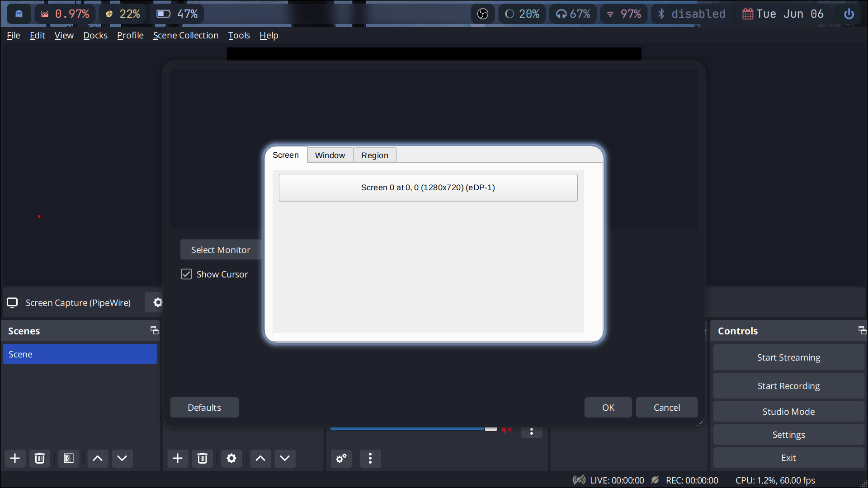Move the scene down with the arrow icon

122,458
